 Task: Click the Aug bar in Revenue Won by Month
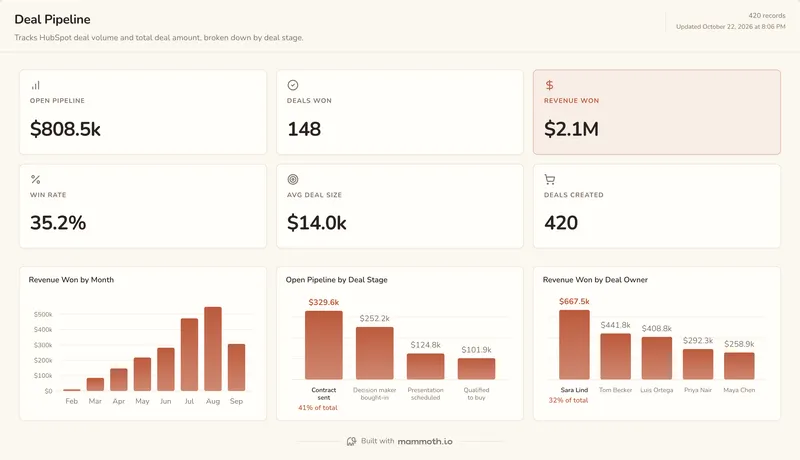pyautogui.click(x=213, y=349)
